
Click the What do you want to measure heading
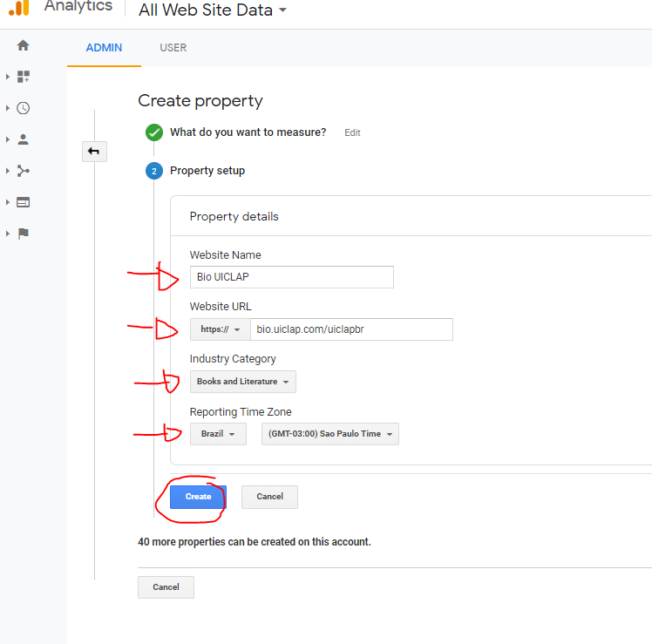[x=248, y=132]
